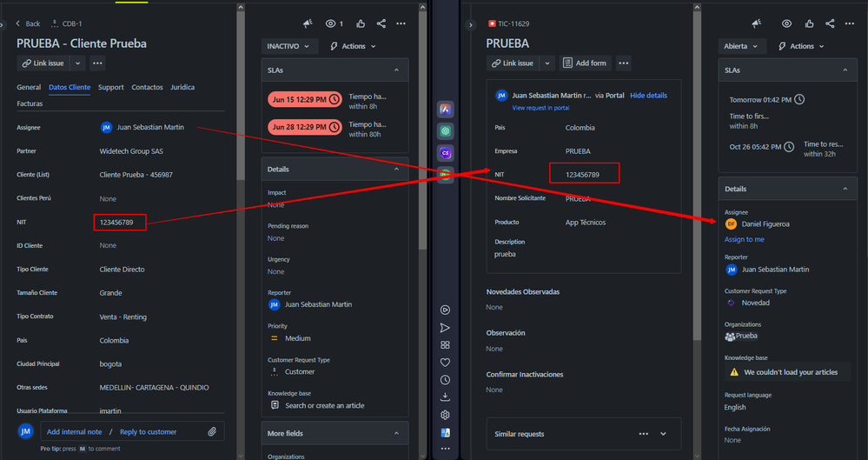Image resolution: width=868 pixels, height=460 pixels.
Task: Toggle watch eye icon on TIC-11629 issue
Action: coord(786,23)
